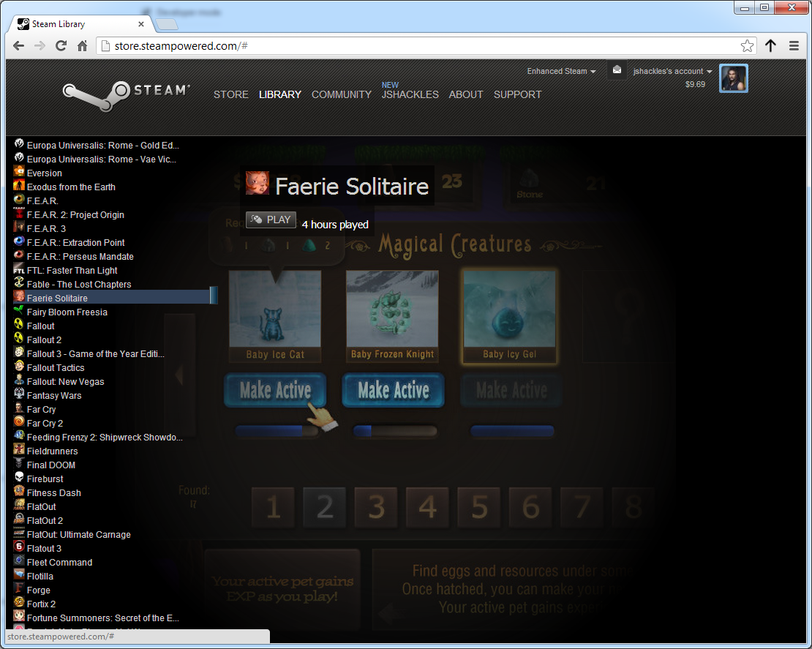Click the Exodus from the Earth icon
The image size is (812, 649).
pyautogui.click(x=19, y=185)
